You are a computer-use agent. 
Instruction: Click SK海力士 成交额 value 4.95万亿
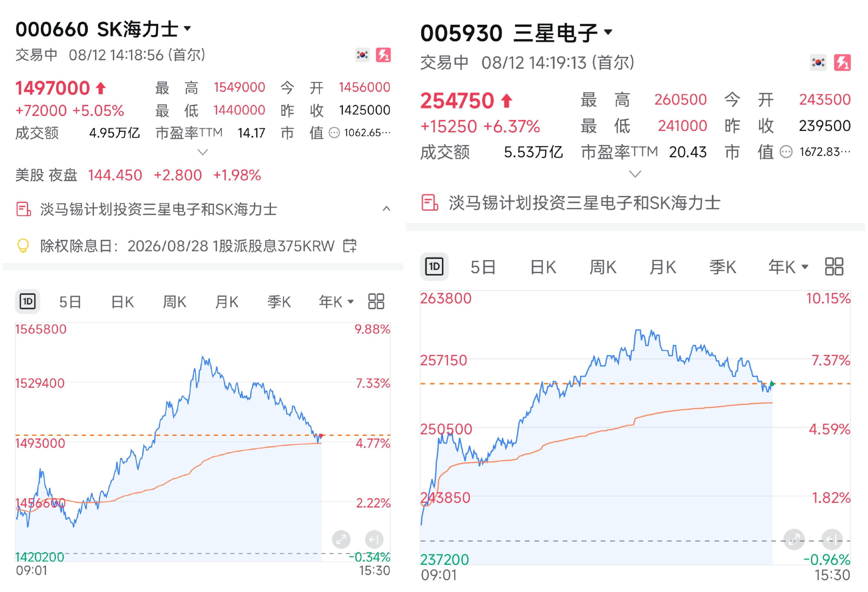point(114,133)
